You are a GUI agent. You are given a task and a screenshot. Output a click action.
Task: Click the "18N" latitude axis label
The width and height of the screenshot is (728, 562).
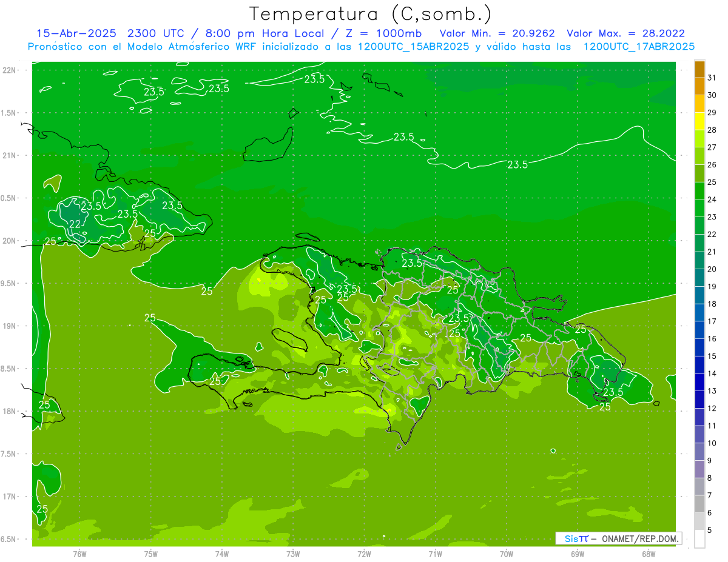(x=9, y=411)
